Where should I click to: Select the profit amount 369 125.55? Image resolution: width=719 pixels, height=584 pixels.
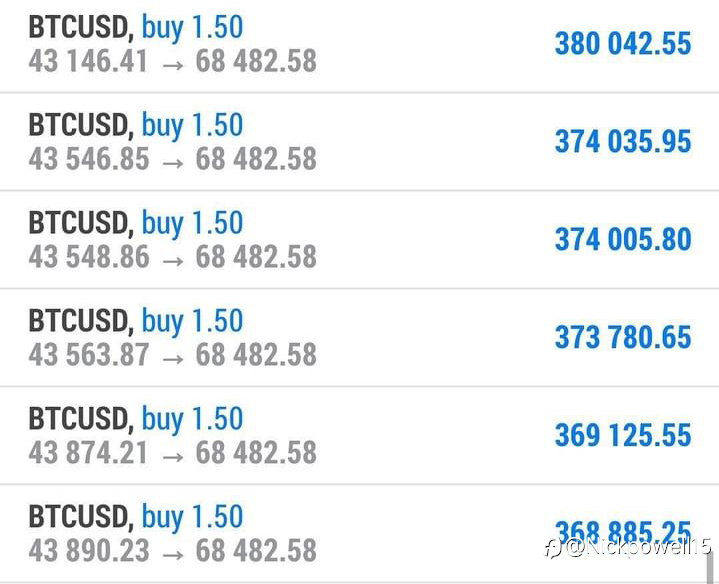click(623, 435)
